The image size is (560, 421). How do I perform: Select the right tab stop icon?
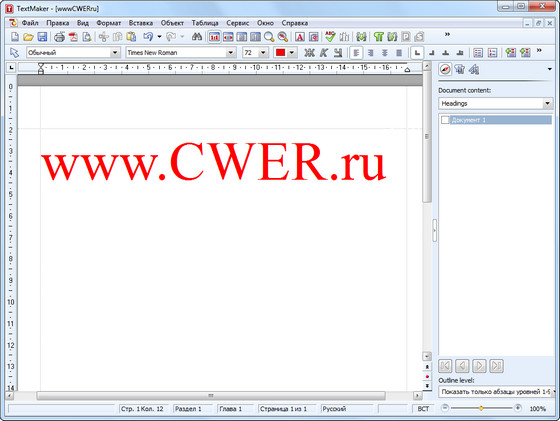click(432, 53)
